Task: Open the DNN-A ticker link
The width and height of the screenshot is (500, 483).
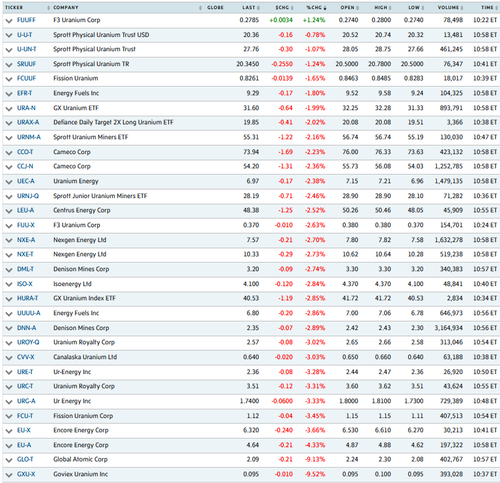Action: click(27, 328)
